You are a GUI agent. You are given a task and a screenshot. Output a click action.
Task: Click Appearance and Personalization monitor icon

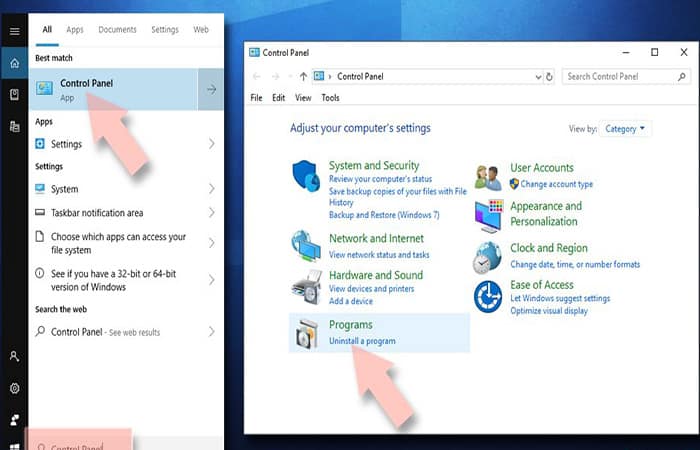click(x=489, y=216)
